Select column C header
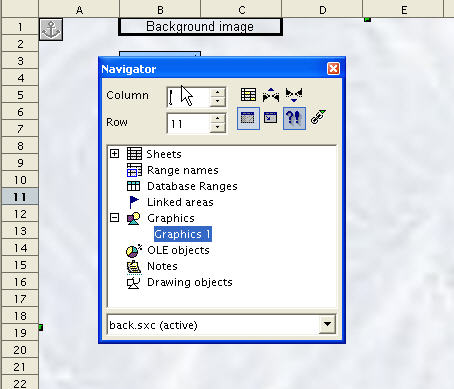454x389 pixels. point(241,9)
